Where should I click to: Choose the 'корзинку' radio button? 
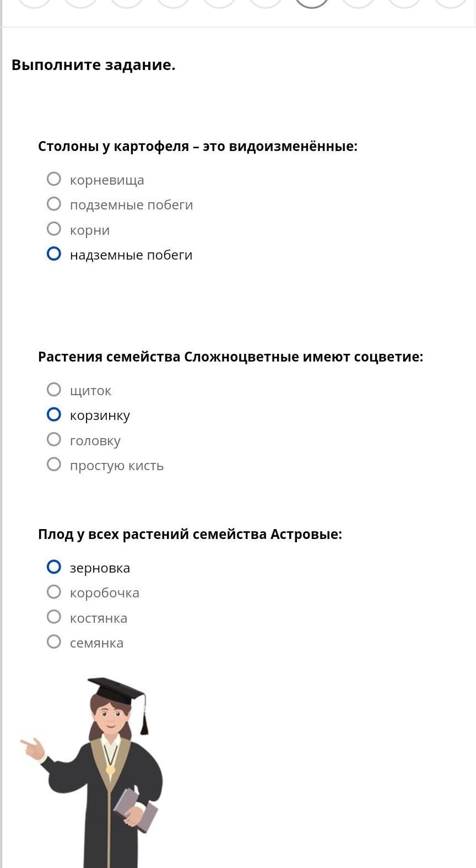point(54,414)
